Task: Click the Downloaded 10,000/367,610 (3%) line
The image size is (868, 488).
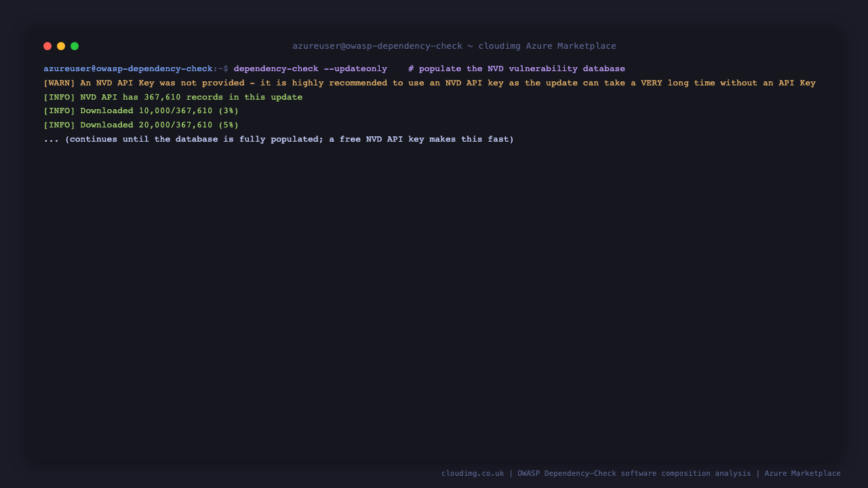Action: pyautogui.click(x=141, y=111)
